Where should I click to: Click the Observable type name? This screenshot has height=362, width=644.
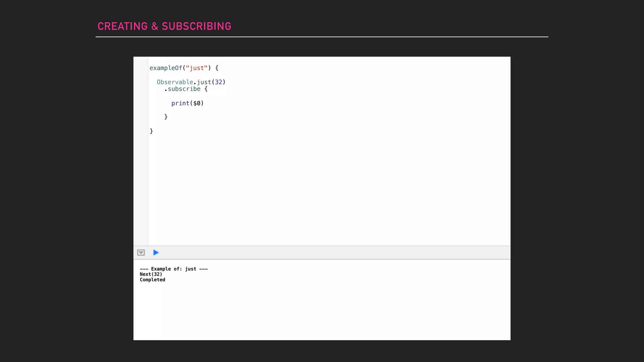[x=175, y=82]
